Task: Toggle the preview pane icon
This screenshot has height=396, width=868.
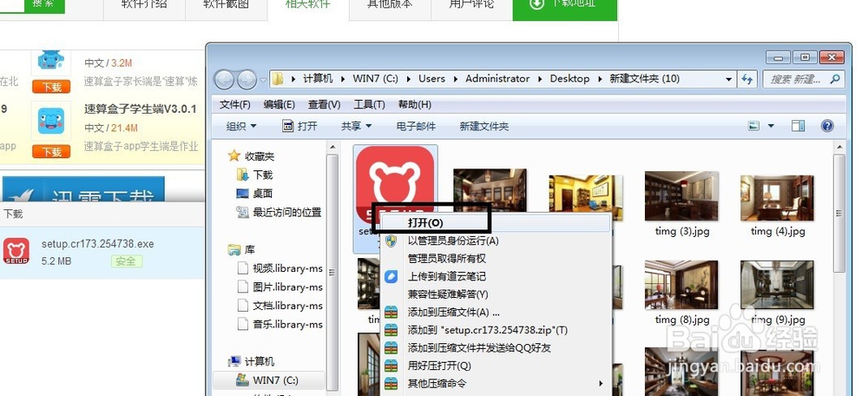Action: click(x=799, y=126)
